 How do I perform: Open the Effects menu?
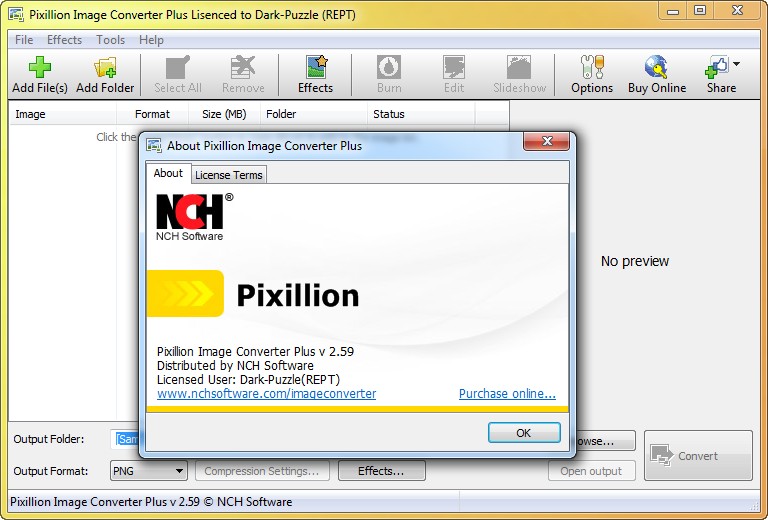[x=64, y=40]
